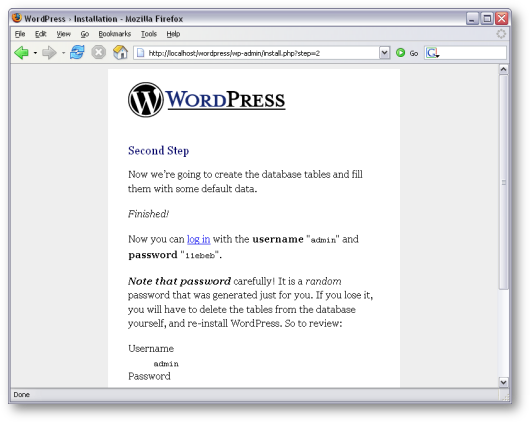
Task: Click the page icon in address bar
Action: (140, 53)
